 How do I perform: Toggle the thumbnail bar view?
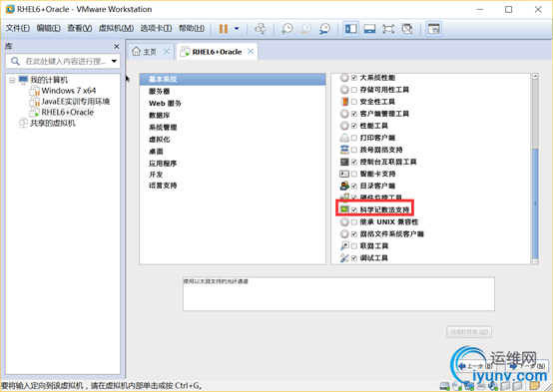pyautogui.click(x=369, y=29)
